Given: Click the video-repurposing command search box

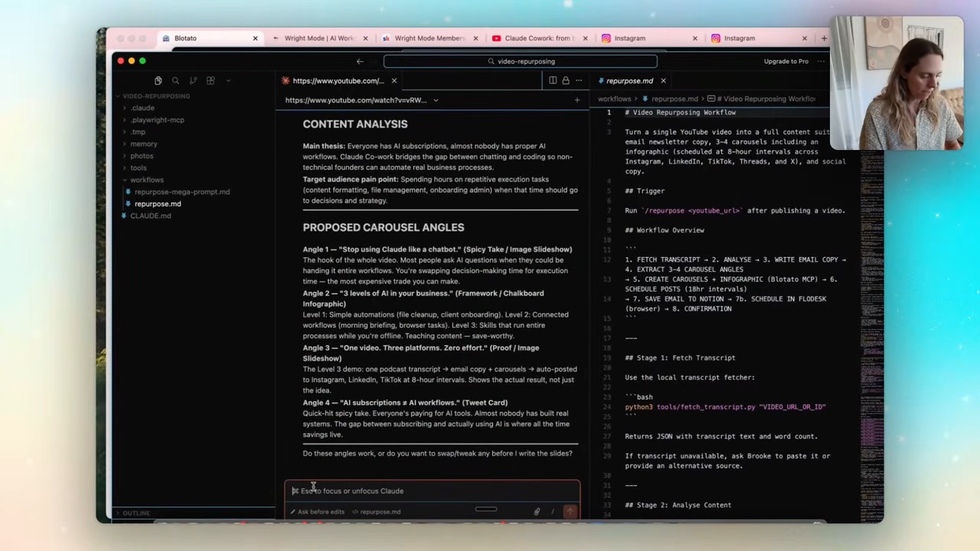Looking at the screenshot, I should 521,61.
